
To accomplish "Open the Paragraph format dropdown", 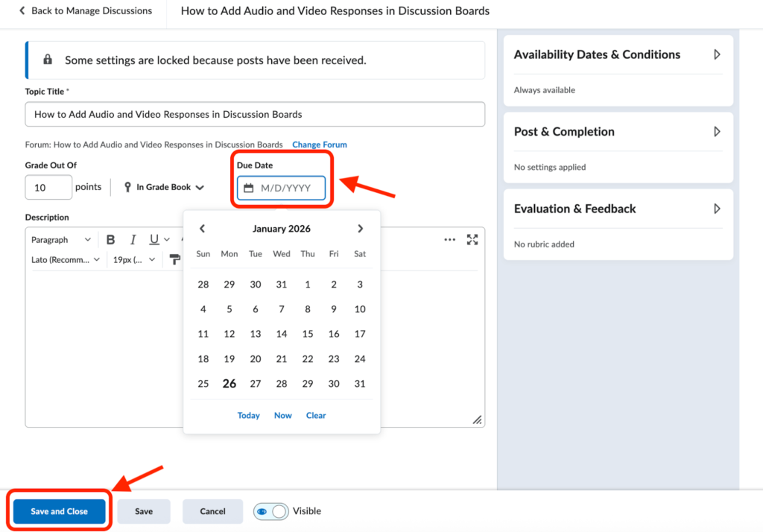I will (61, 240).
